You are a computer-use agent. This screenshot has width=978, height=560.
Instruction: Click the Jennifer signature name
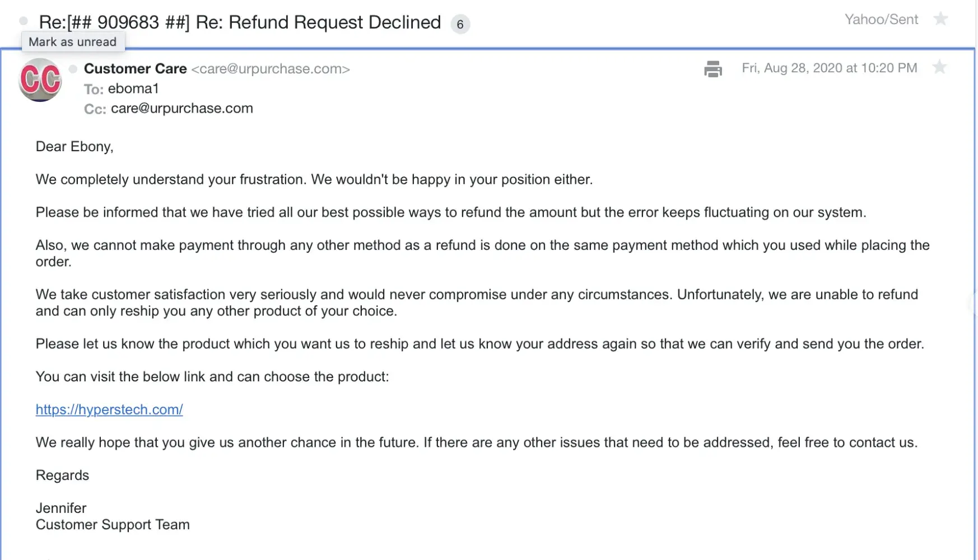[61, 508]
